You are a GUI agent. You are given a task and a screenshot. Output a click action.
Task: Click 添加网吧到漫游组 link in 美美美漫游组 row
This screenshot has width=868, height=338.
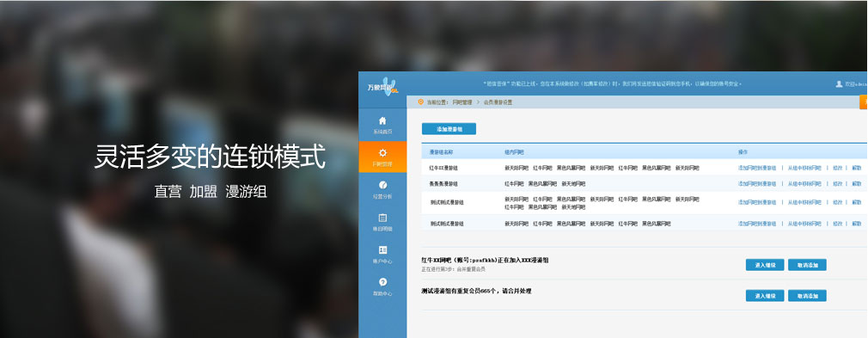[757, 183]
